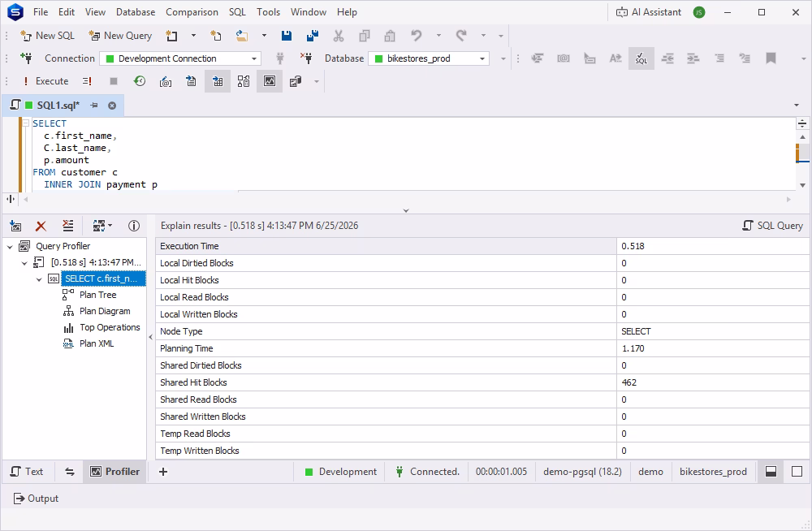The height and width of the screenshot is (531, 812).
Task: Toggle the Query Profiler mode icon
Action: (270, 81)
